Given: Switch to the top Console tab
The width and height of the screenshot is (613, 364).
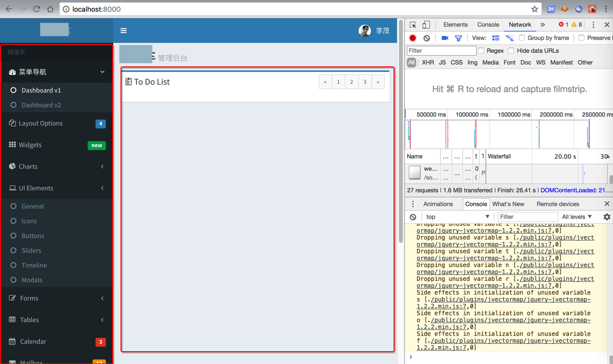Looking at the screenshot, I should tap(488, 25).
